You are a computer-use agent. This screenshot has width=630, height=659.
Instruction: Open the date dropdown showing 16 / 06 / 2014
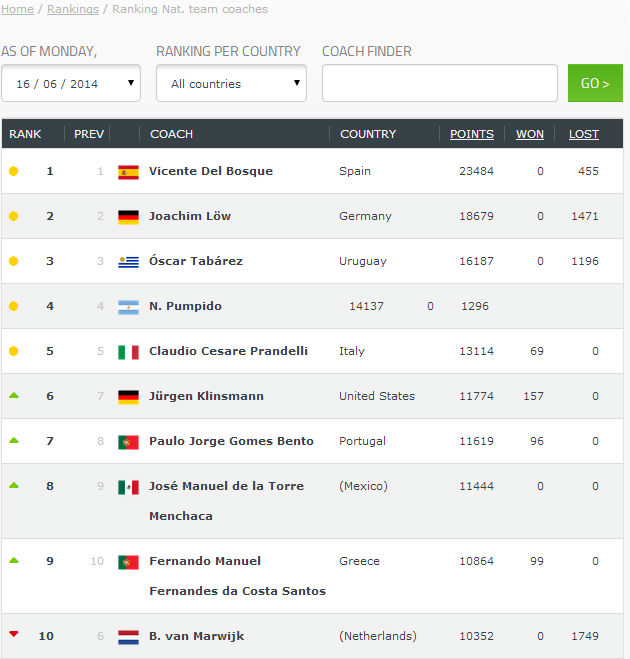click(x=71, y=84)
